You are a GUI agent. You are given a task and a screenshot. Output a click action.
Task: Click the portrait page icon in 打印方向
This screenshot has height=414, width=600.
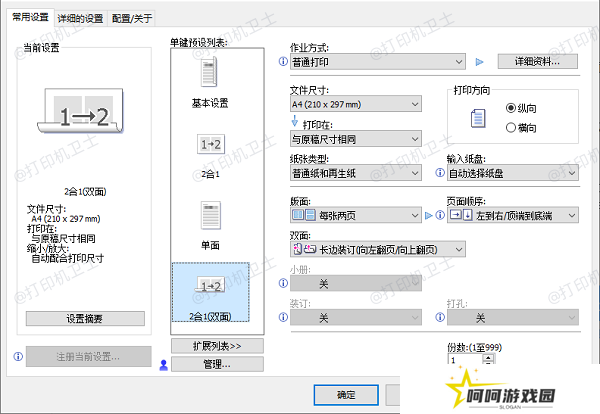[x=478, y=118]
